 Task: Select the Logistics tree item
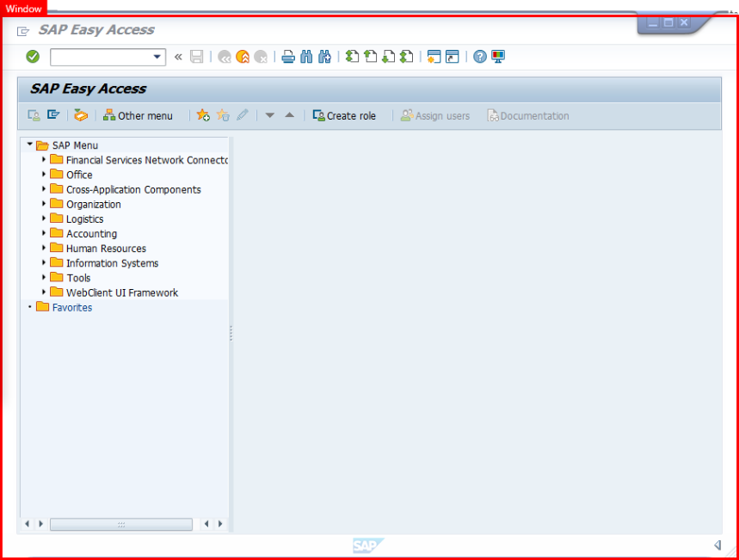click(x=85, y=219)
